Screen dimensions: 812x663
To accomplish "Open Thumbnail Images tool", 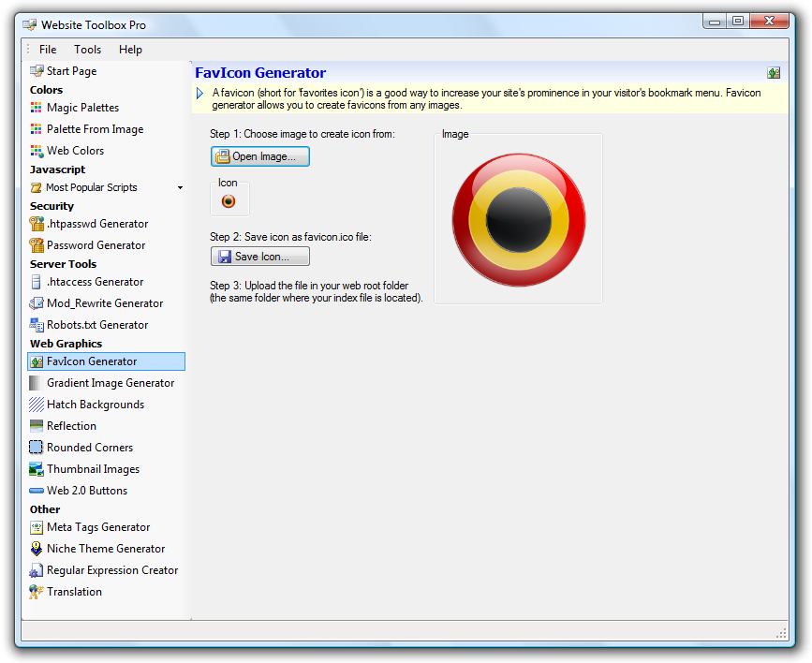I will tap(94, 469).
